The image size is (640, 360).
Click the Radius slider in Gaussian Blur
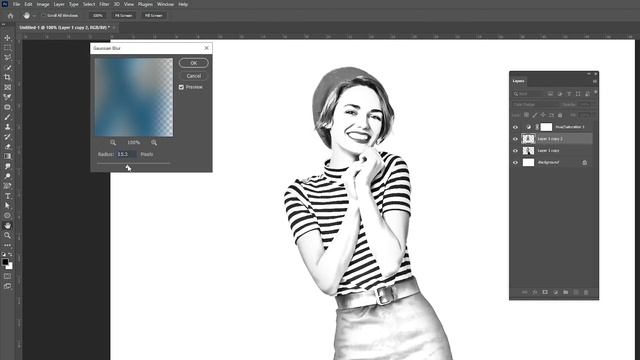(x=133, y=163)
